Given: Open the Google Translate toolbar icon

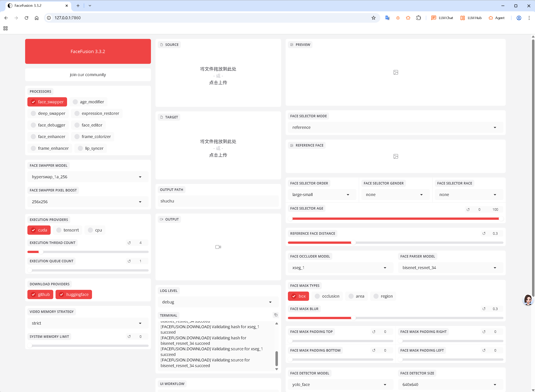Looking at the screenshot, I should click(x=387, y=18).
